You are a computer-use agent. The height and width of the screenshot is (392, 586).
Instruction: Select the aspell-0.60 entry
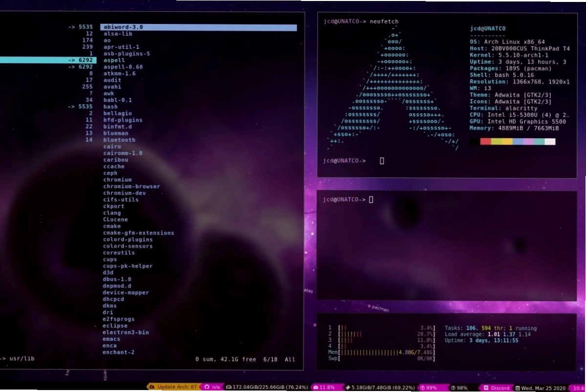123,67
